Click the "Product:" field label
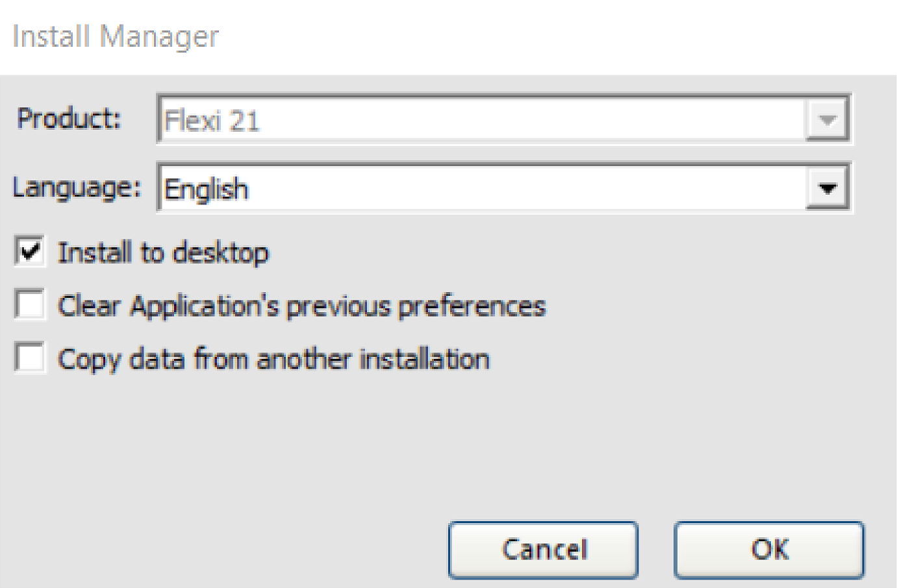Viewport: 897px width, 588px height. tap(69, 119)
